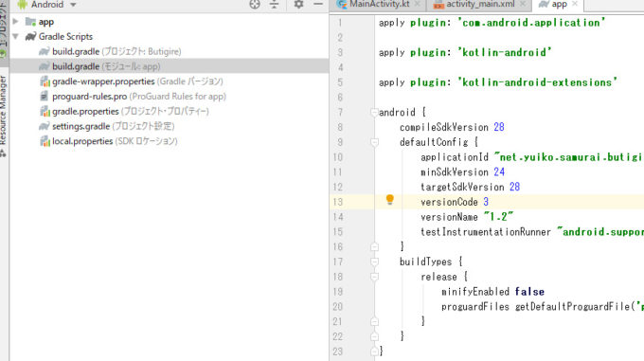Collapse the android block fold marker
Viewport: 644px width, 361px height.
[374, 112]
